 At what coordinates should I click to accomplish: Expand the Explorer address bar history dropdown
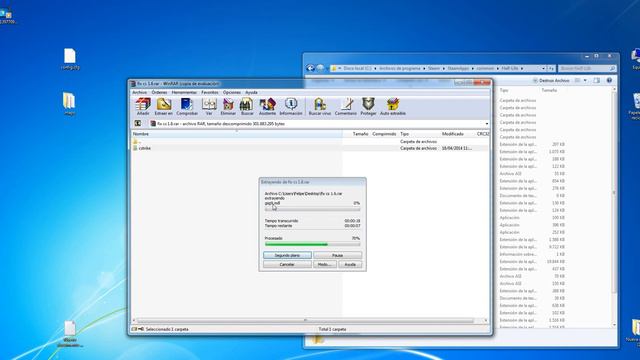(x=543, y=68)
